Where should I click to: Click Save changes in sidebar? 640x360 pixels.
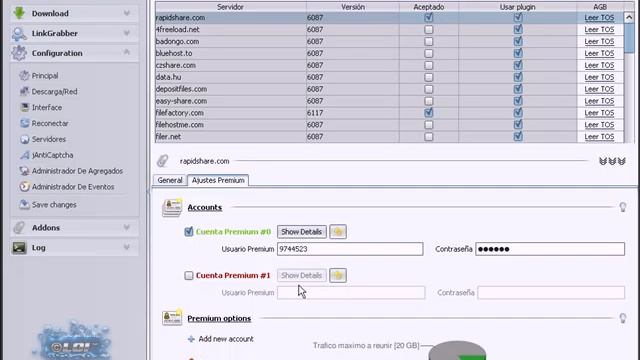54,204
